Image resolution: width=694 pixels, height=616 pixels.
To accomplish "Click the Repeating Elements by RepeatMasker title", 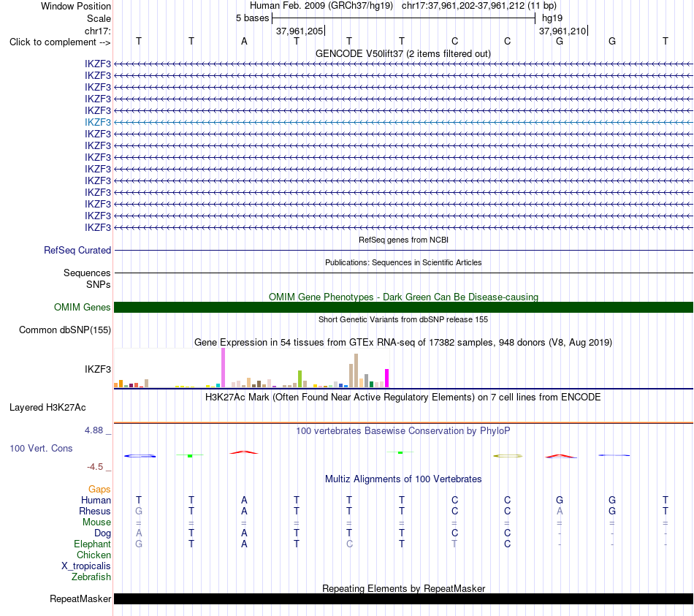I will (404, 588).
